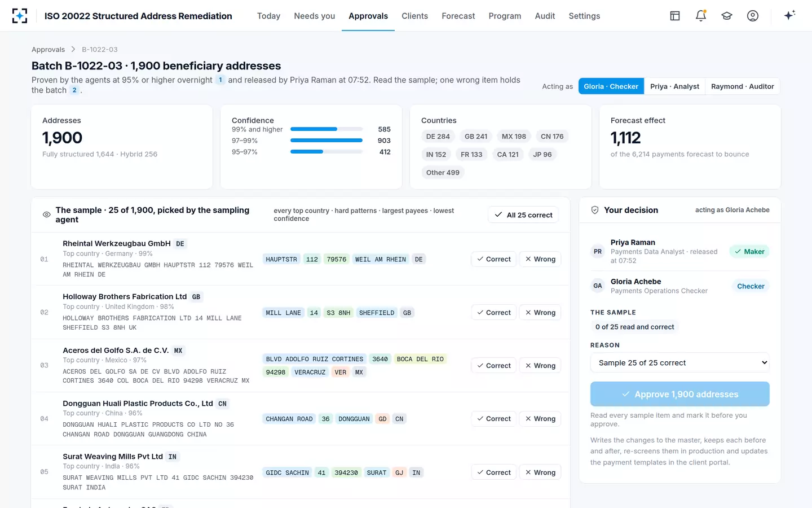
Task: Select Gloria · Checker role
Action: pos(611,86)
